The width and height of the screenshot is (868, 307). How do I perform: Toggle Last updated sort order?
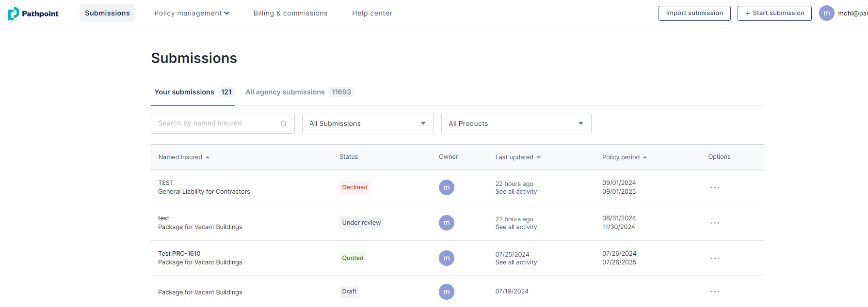click(x=517, y=157)
